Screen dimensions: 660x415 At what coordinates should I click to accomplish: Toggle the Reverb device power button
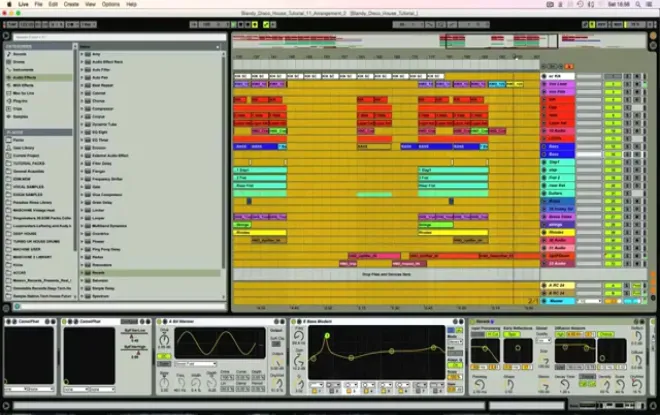tap(472, 322)
